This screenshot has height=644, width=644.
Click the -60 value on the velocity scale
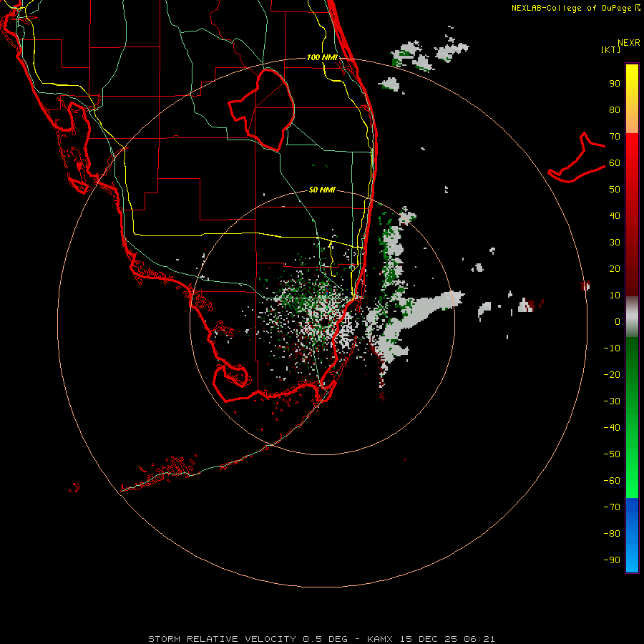(612, 481)
